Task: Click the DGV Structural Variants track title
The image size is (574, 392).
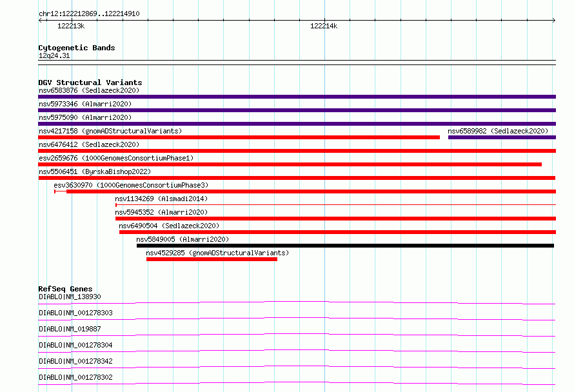Action: [90, 83]
